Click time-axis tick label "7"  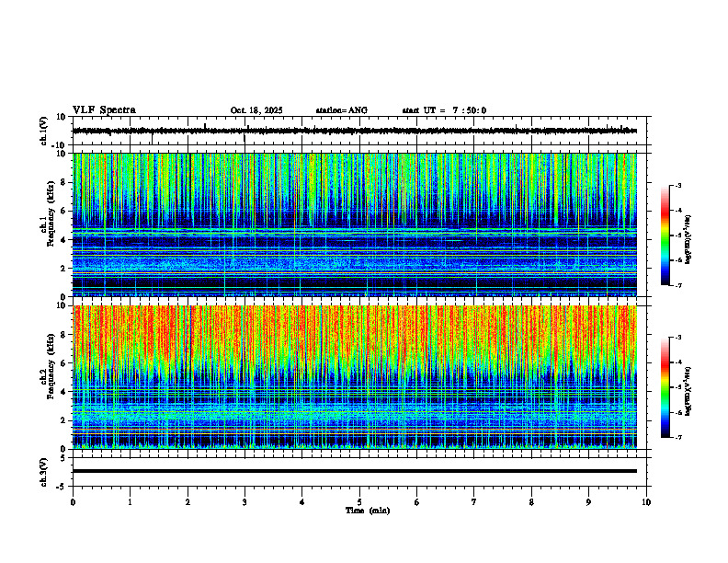[474, 502]
